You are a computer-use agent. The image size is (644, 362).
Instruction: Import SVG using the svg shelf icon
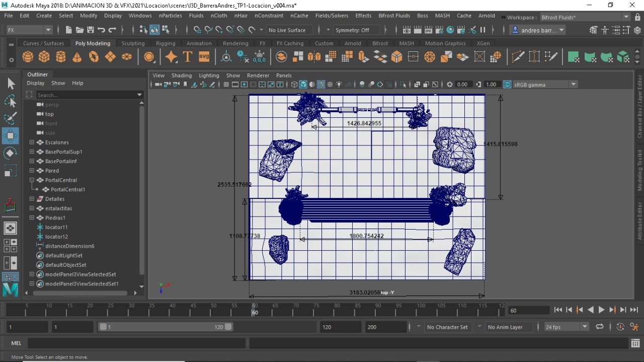point(204,57)
